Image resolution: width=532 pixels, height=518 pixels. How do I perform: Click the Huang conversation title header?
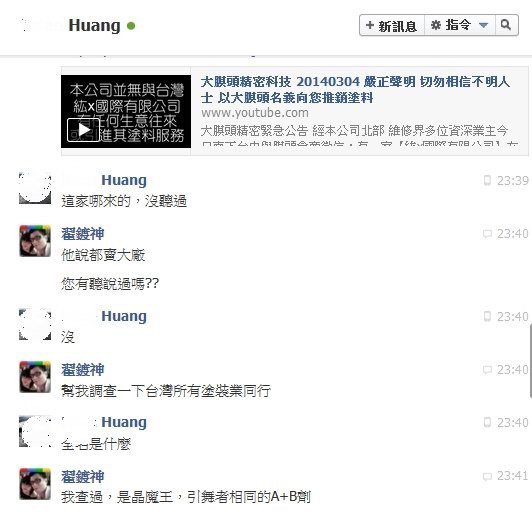[94, 25]
